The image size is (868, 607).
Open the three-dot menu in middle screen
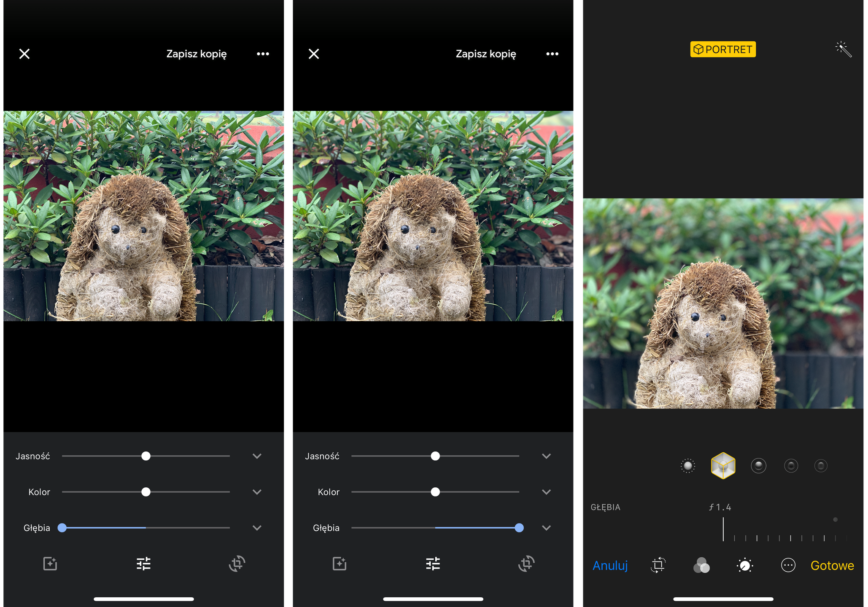tap(553, 54)
